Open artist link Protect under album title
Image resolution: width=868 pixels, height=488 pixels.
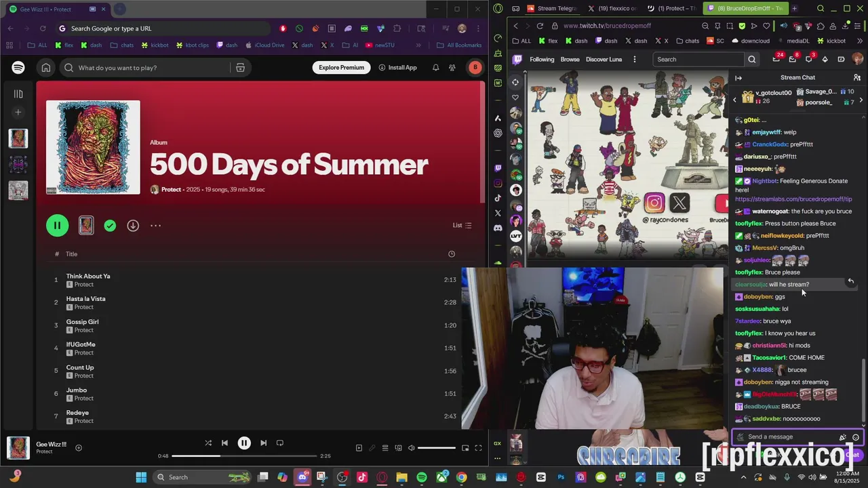pos(171,190)
